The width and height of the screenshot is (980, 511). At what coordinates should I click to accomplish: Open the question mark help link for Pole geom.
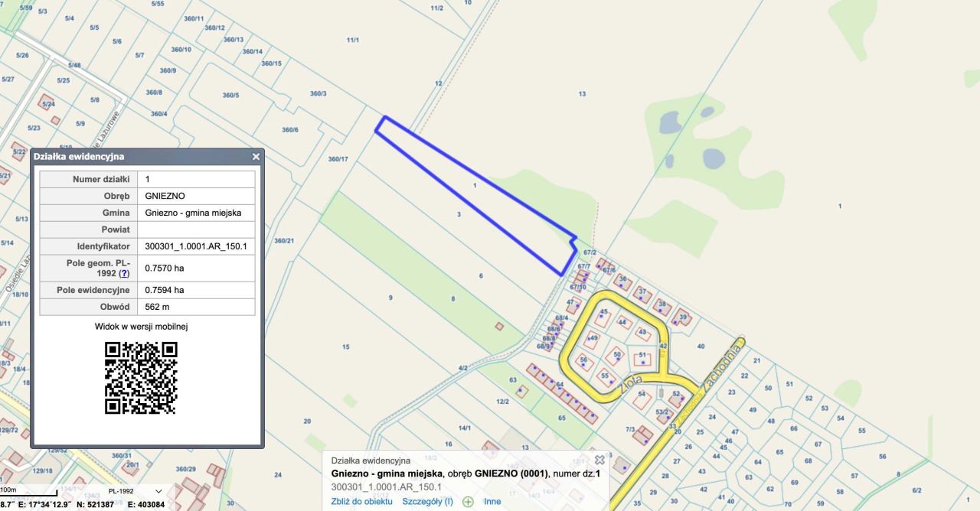tap(124, 273)
